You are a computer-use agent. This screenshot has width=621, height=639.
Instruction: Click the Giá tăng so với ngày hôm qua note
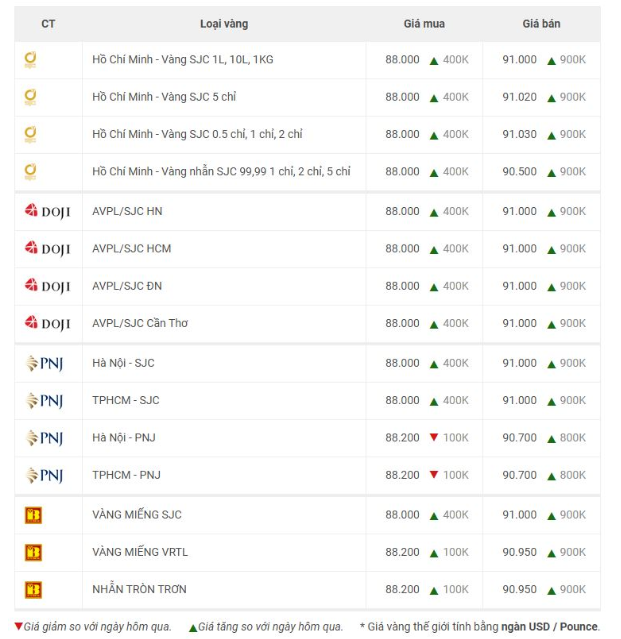[271, 627]
